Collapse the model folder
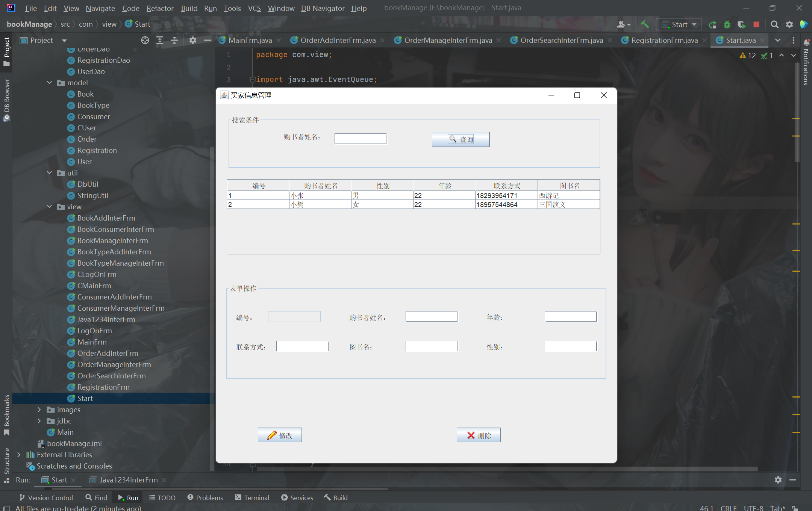This screenshot has height=511, width=812. pyautogui.click(x=49, y=83)
